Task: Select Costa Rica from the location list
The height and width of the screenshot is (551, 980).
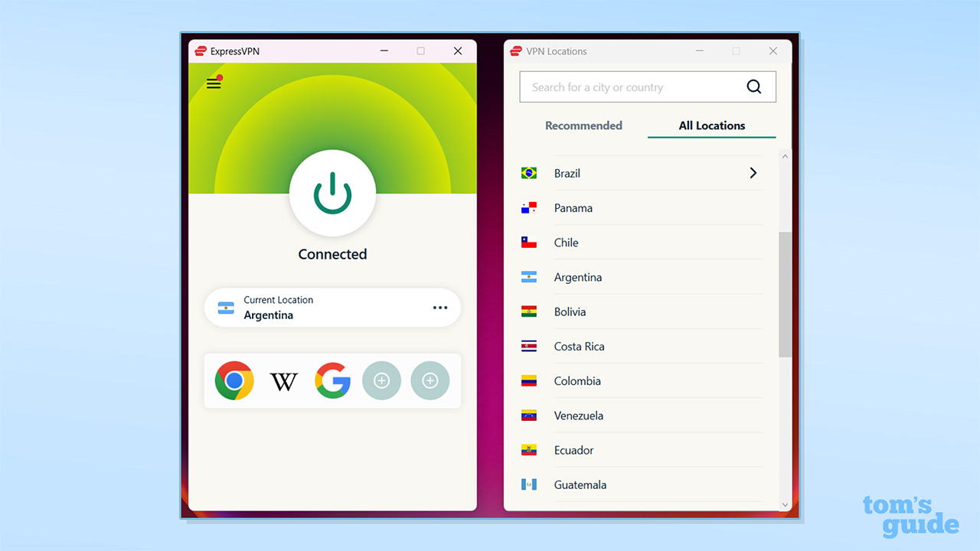Action: (x=642, y=346)
